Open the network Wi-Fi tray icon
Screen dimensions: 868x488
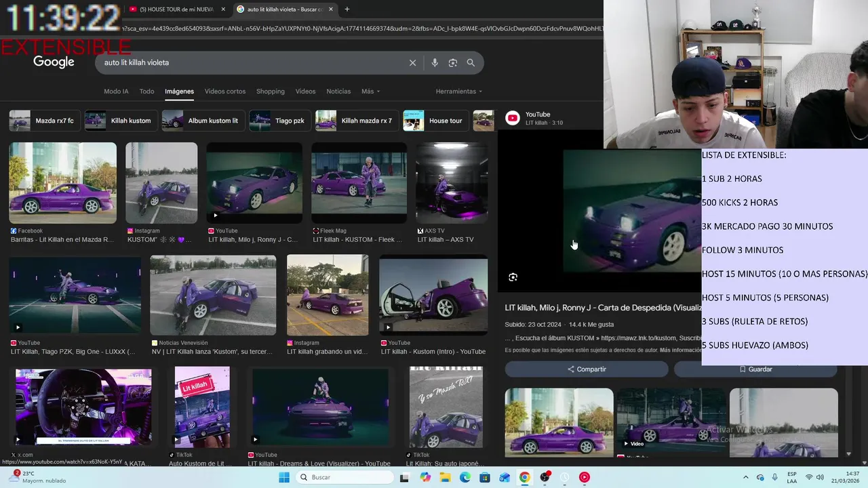point(808,477)
